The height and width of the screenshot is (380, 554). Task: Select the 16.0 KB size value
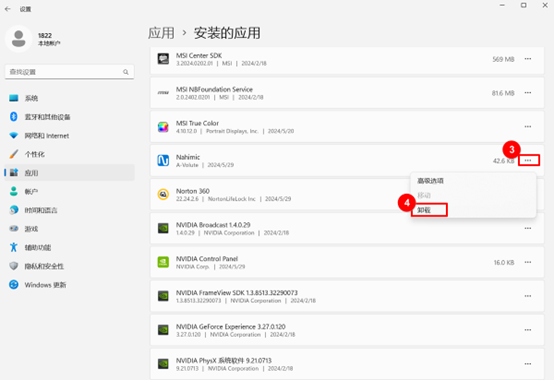click(504, 263)
